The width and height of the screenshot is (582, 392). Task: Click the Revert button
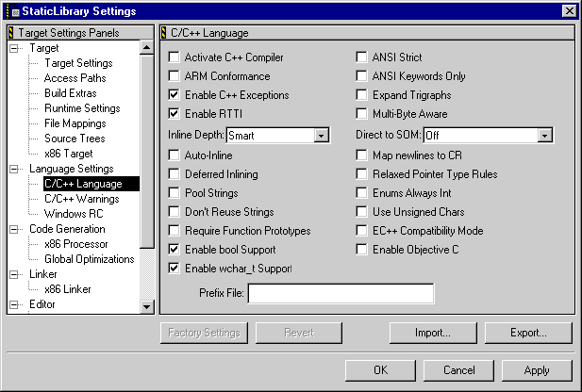[299, 333]
